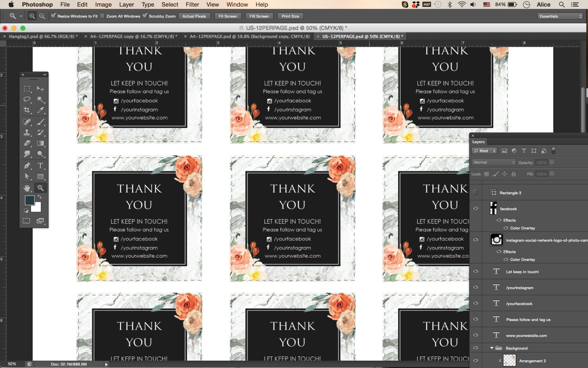Screen dimensions: 588x368
Task: Open the Normal blend mode dropdown
Action: click(494, 162)
